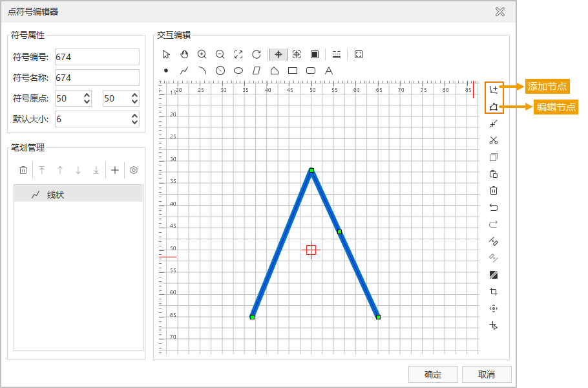Move stroke to bottom of list

click(x=96, y=170)
